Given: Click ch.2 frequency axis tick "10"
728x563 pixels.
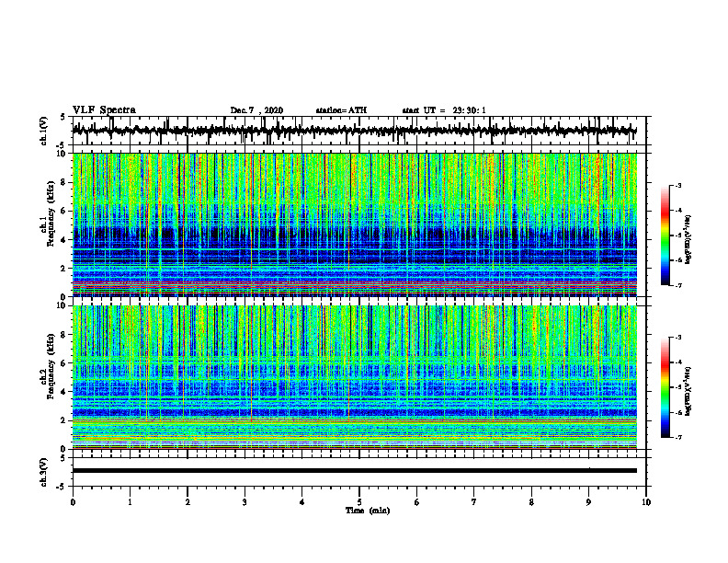Looking at the screenshot, I should click(62, 305).
